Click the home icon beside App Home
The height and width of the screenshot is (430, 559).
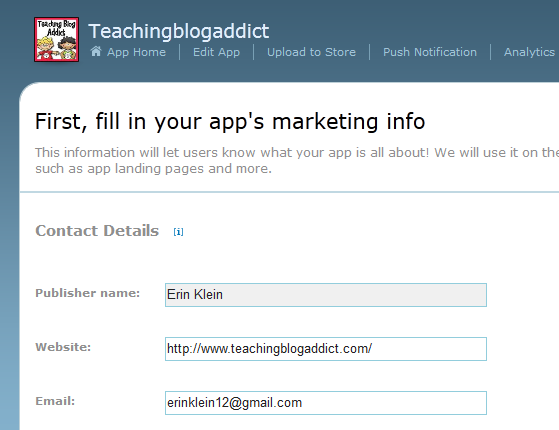click(x=96, y=51)
